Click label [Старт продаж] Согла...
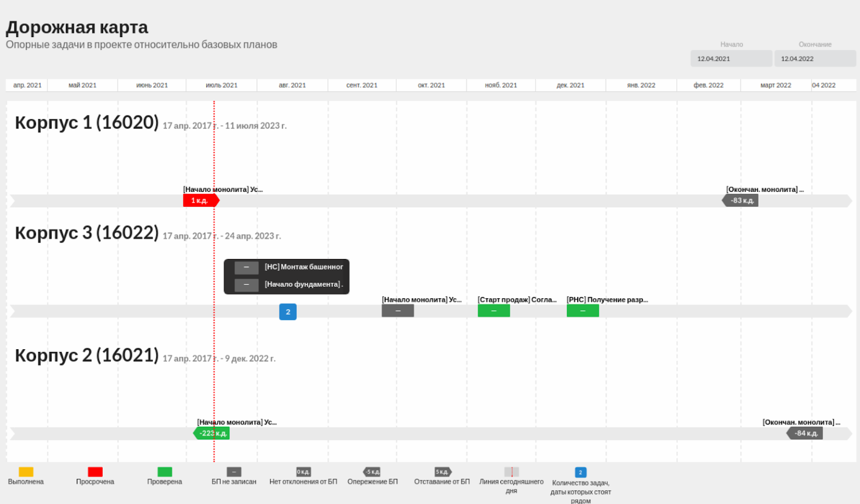The height and width of the screenshot is (504, 860). point(517,300)
